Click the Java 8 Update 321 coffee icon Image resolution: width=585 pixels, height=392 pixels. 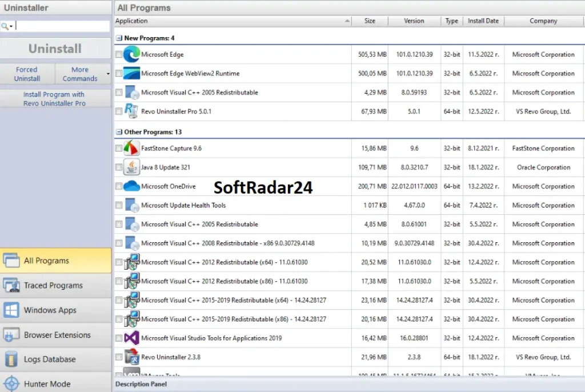click(131, 167)
